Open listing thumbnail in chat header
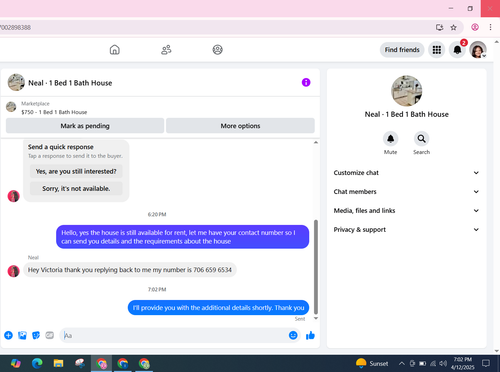Screen dimensions: 500x372 click(16, 82)
